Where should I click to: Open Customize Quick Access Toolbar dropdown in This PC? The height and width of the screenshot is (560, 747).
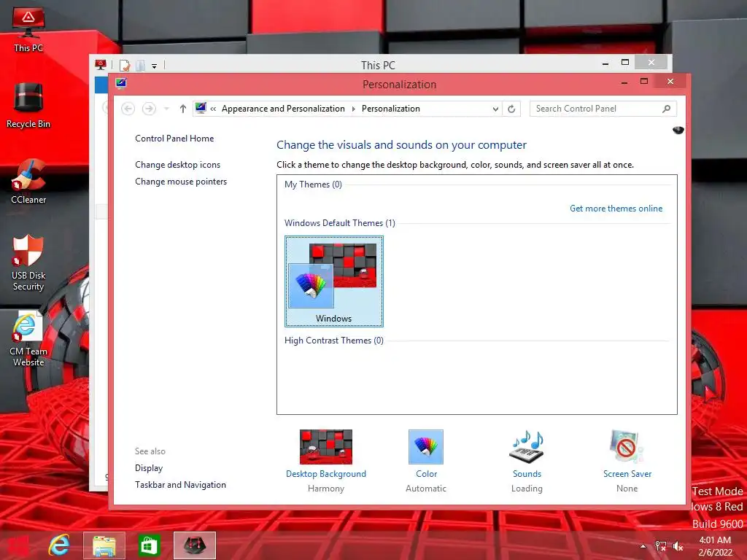pos(155,66)
